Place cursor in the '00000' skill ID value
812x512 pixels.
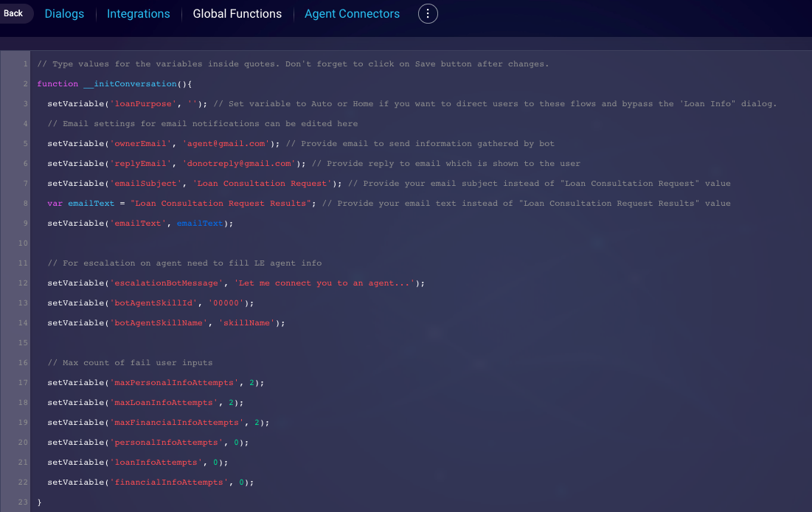click(x=226, y=302)
